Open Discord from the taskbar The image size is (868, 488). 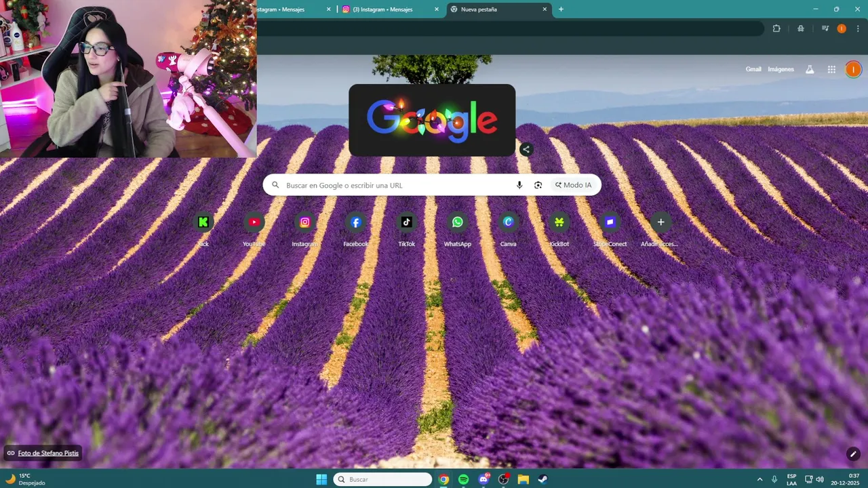pos(484,479)
